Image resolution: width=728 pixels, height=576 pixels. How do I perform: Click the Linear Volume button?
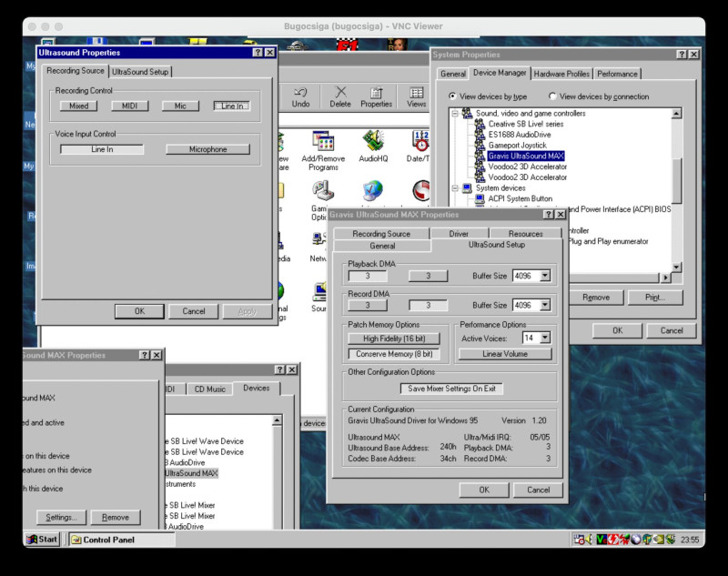(x=505, y=354)
